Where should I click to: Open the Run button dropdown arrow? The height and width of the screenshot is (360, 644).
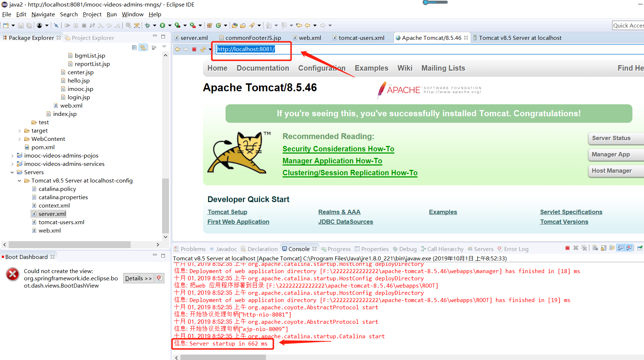[170, 25]
